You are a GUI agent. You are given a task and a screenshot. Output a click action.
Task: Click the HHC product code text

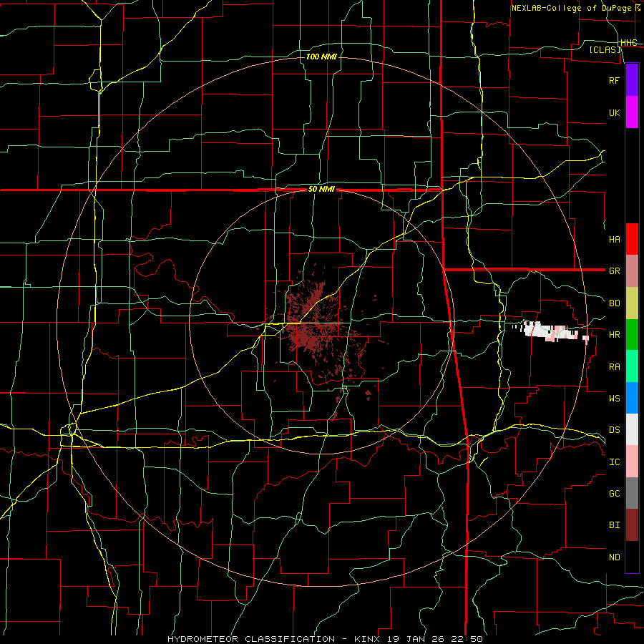pos(629,43)
